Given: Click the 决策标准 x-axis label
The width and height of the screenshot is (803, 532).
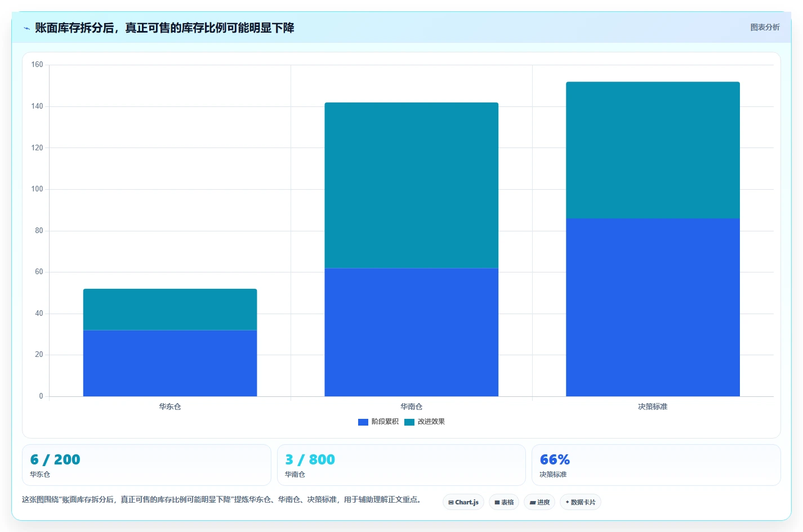Looking at the screenshot, I should click(x=653, y=406).
